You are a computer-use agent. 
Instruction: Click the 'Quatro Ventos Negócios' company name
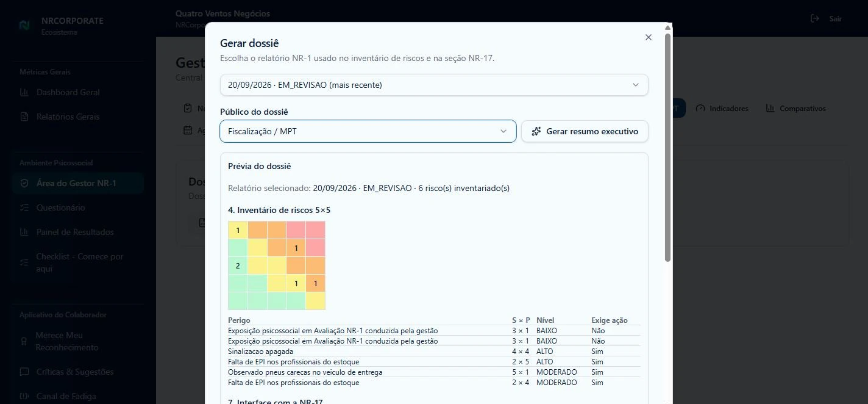pyautogui.click(x=222, y=13)
